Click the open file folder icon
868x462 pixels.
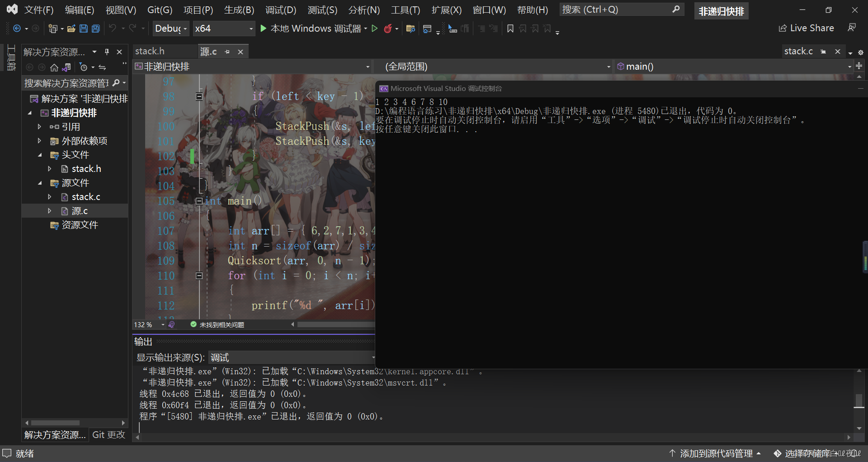pyautogui.click(x=71, y=29)
